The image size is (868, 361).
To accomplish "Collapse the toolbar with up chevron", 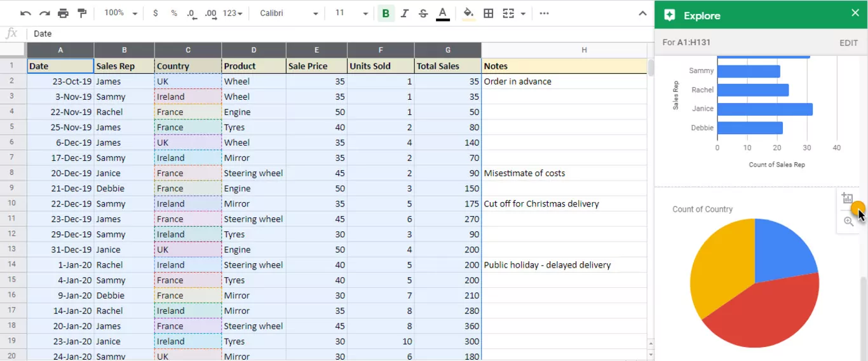I will 643,13.
